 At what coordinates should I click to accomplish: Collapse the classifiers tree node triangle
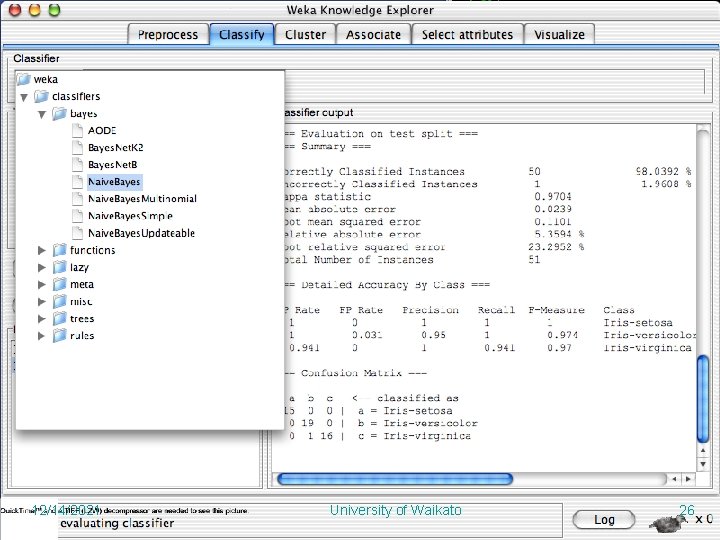(x=24, y=97)
